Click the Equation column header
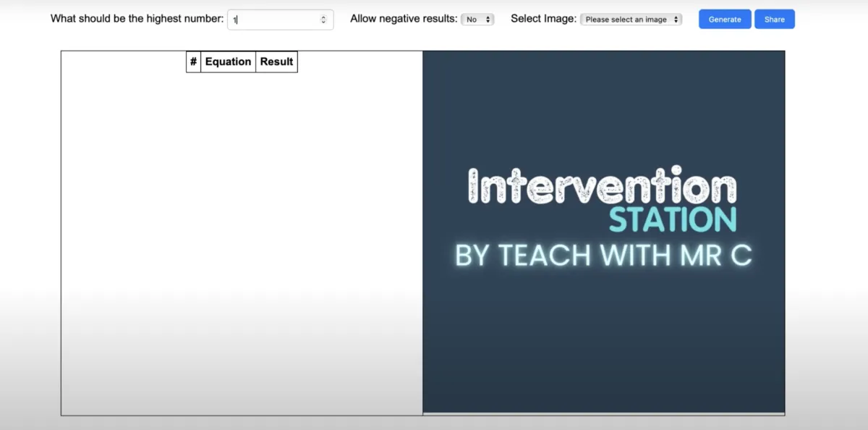 coord(228,62)
